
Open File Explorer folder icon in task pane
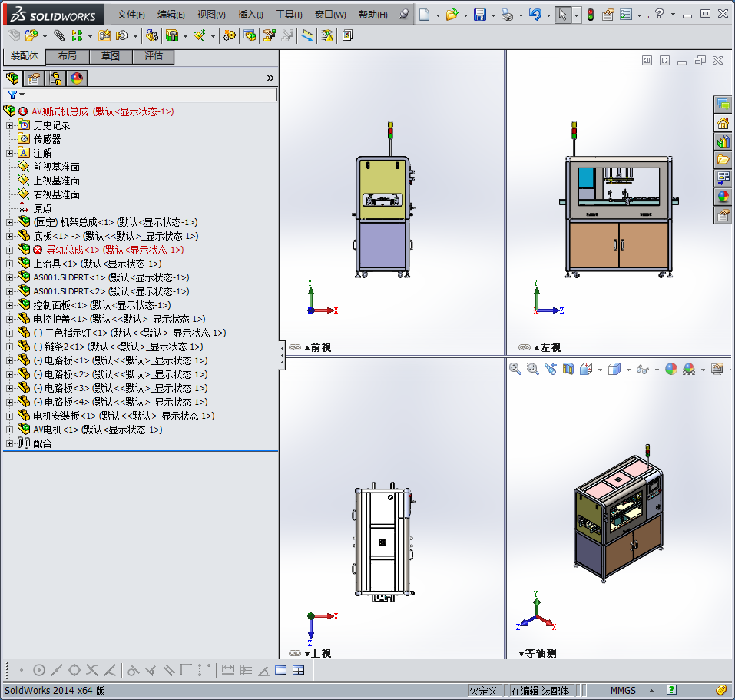tap(723, 160)
